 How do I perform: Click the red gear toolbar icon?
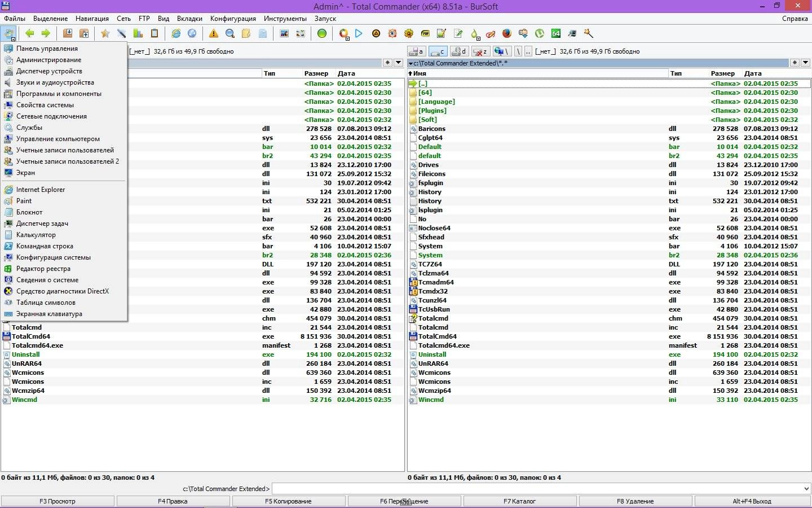point(392,34)
